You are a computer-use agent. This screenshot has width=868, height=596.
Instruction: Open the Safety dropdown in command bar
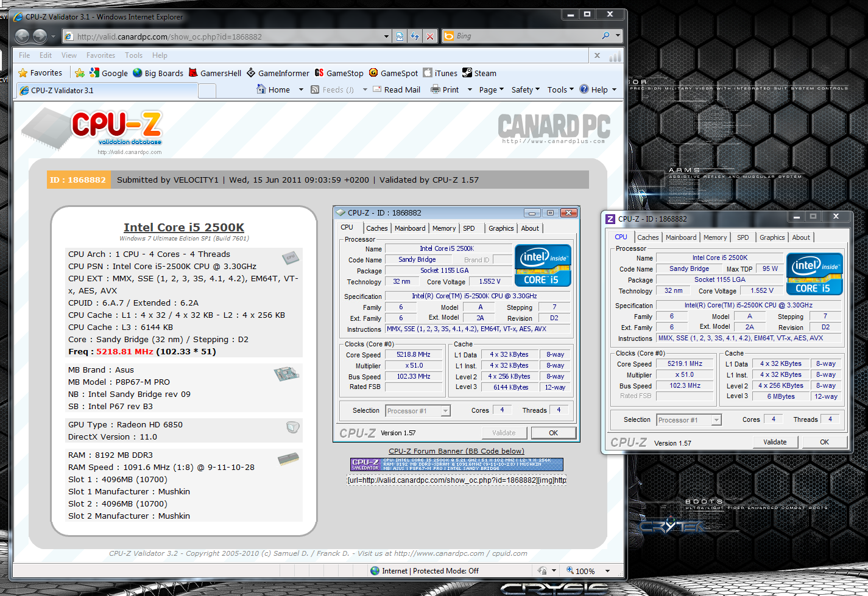(526, 89)
